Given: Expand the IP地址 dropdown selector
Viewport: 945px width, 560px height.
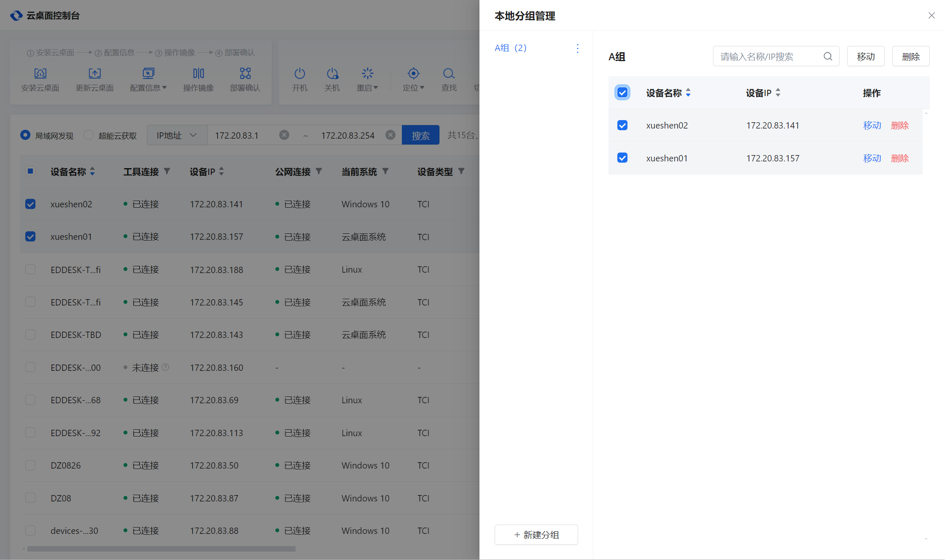Looking at the screenshot, I should (177, 135).
